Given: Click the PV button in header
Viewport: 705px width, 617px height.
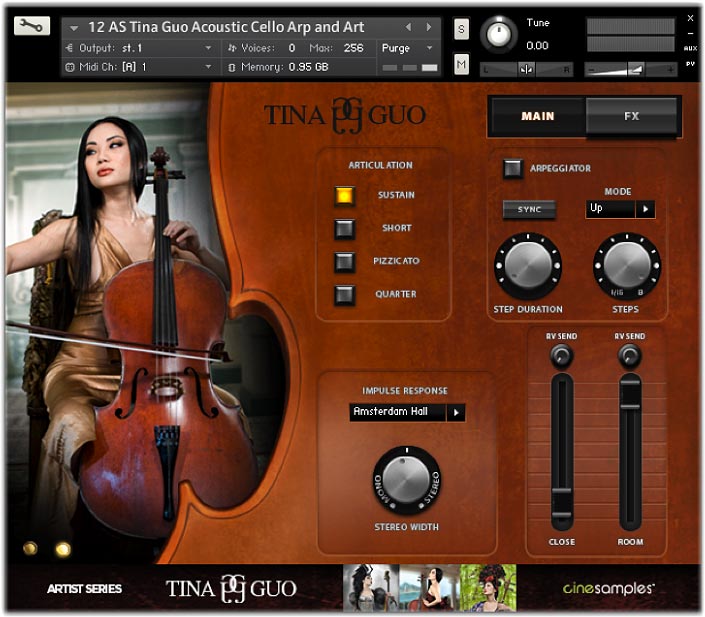Looking at the screenshot, I should (690, 64).
